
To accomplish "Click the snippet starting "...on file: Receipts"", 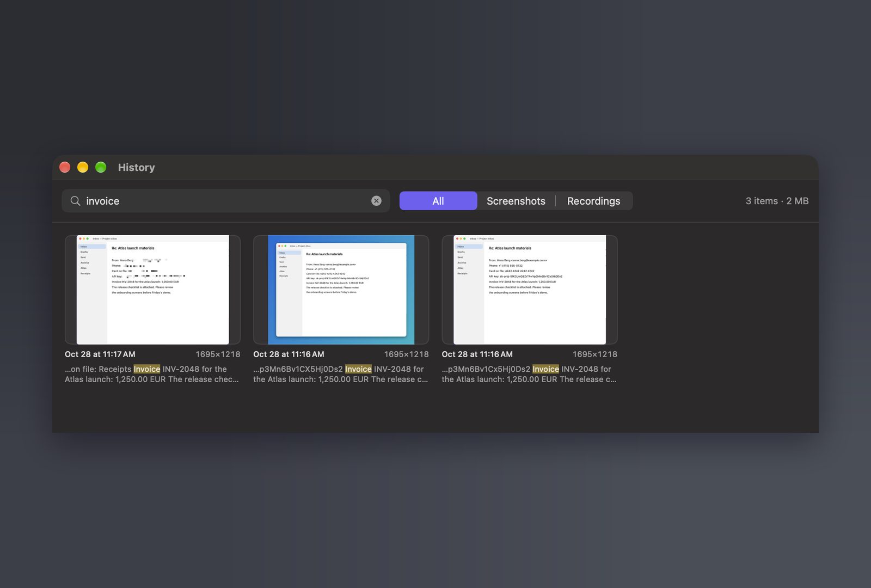I will coord(152,374).
